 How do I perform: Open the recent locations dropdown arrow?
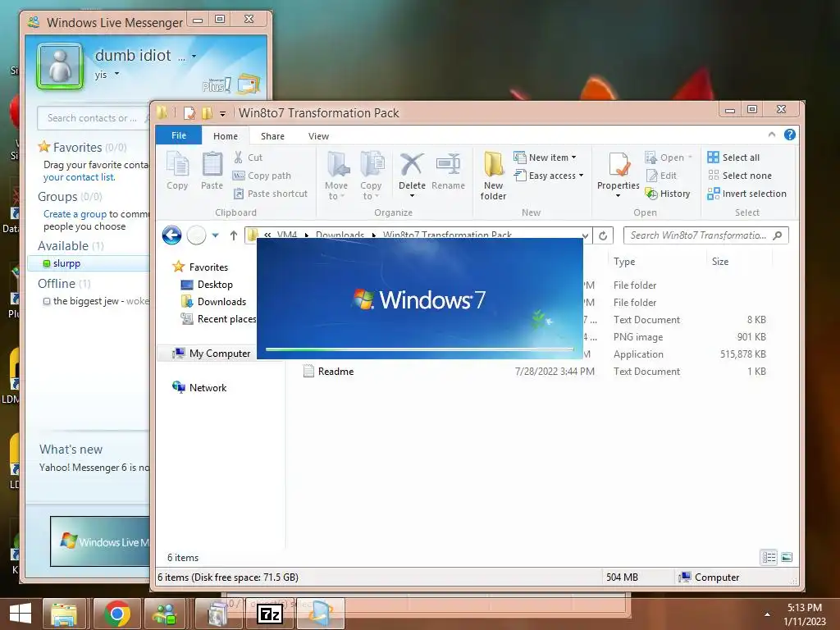pos(216,235)
